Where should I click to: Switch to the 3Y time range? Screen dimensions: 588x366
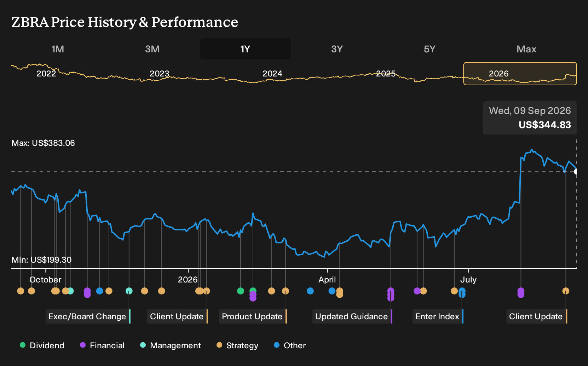(337, 49)
